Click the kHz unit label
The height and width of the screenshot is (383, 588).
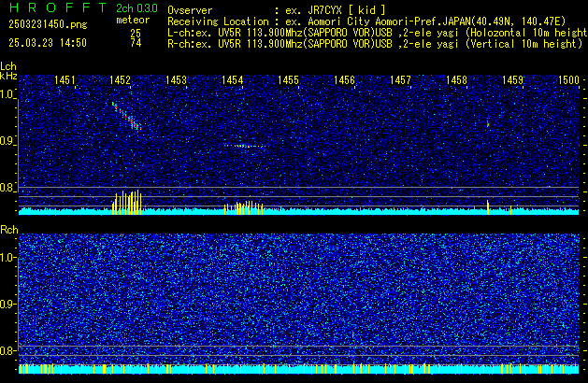tap(8, 76)
